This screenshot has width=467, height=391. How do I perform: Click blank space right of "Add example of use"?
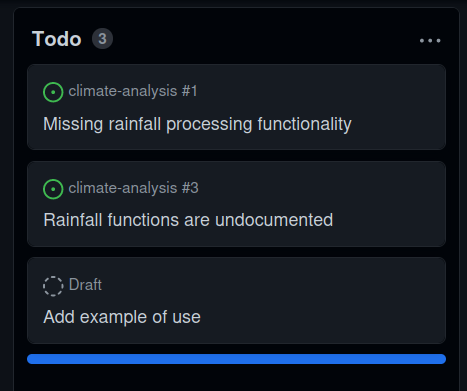(x=320, y=317)
